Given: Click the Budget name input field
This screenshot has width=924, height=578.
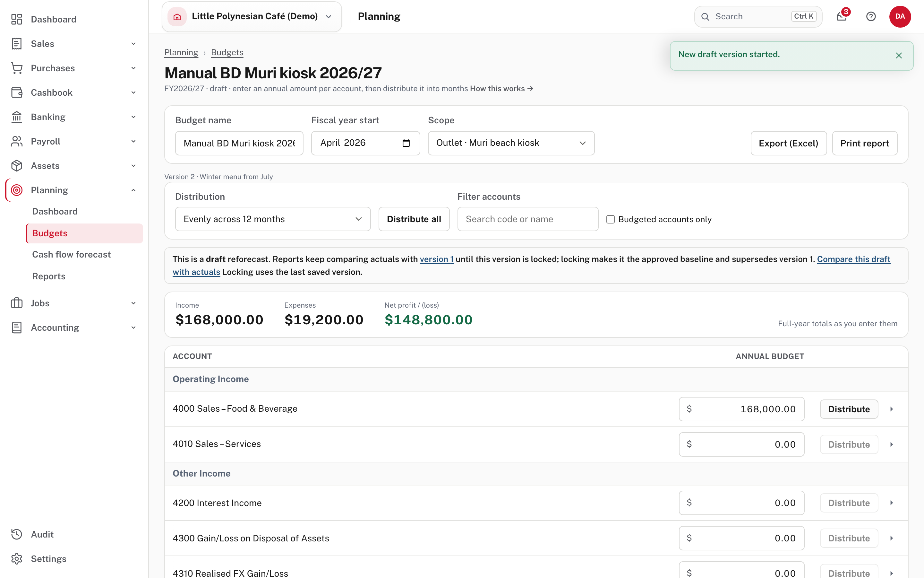Looking at the screenshot, I should [x=239, y=143].
